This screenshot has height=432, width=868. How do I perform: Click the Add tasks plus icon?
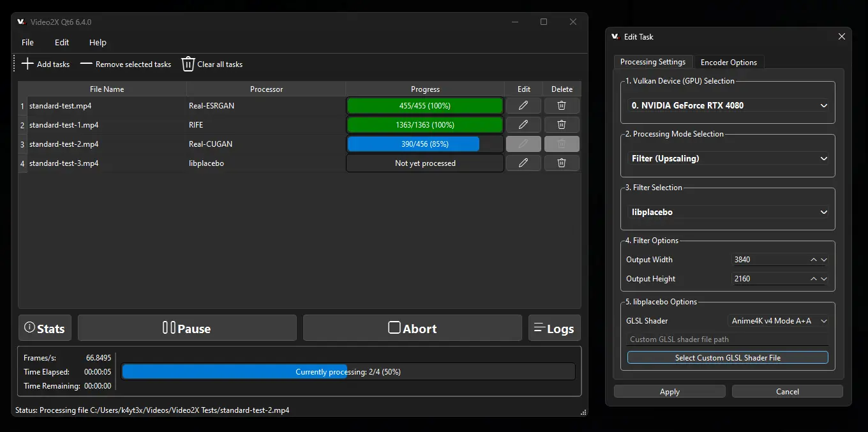27,63
